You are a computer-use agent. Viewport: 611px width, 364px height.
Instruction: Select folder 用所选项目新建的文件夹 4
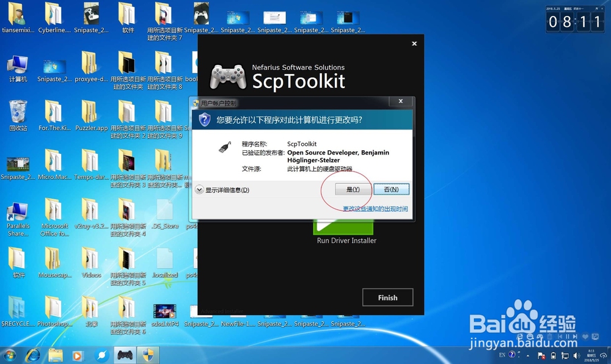click(128, 217)
